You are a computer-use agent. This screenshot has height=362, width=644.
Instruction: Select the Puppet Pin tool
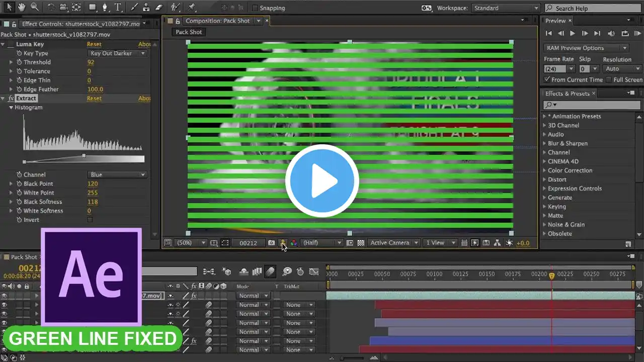click(x=192, y=7)
